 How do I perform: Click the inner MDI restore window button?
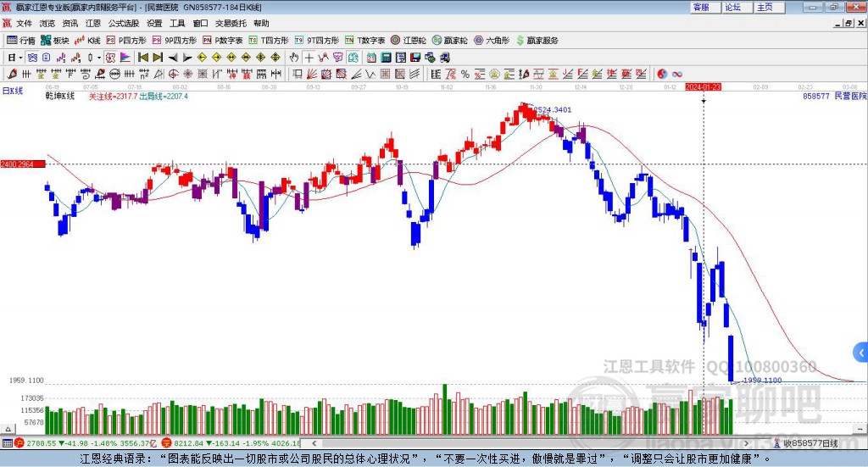tap(848, 23)
